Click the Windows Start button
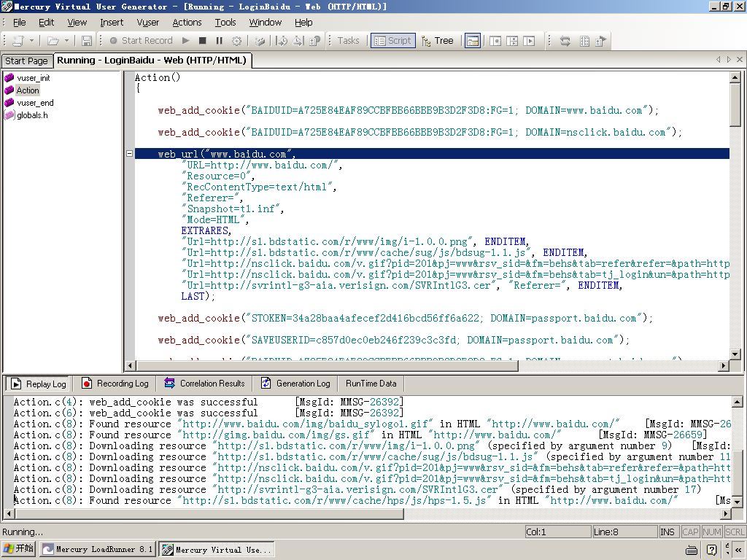This screenshot has height=560, width=747. (18, 548)
